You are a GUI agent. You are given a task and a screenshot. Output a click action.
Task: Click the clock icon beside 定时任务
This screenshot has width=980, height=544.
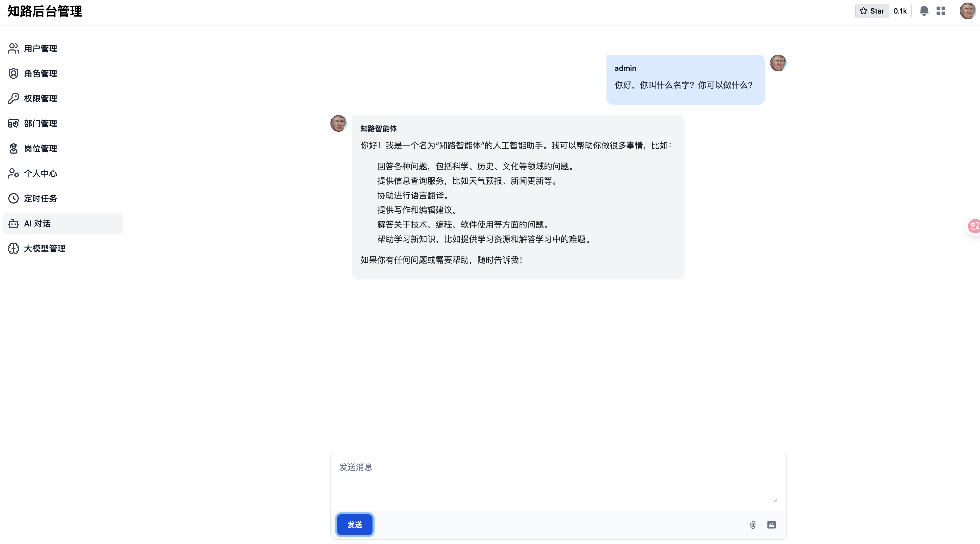13,198
